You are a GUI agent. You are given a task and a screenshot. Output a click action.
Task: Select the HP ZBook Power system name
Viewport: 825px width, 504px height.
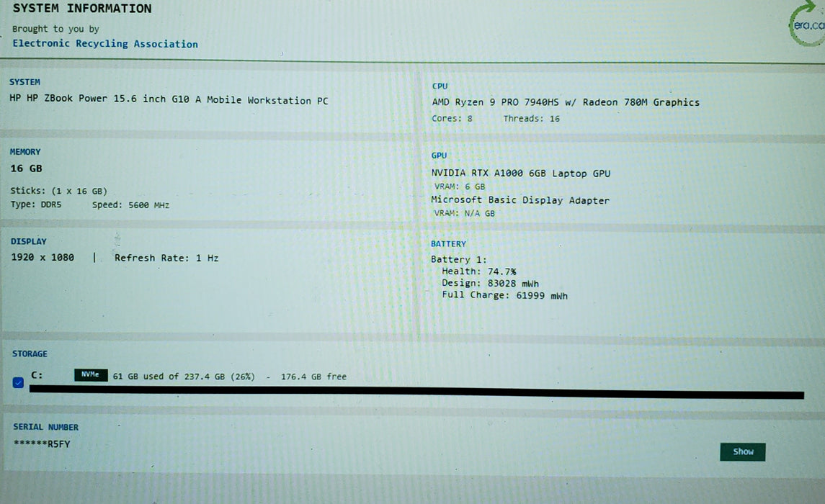coord(169,99)
